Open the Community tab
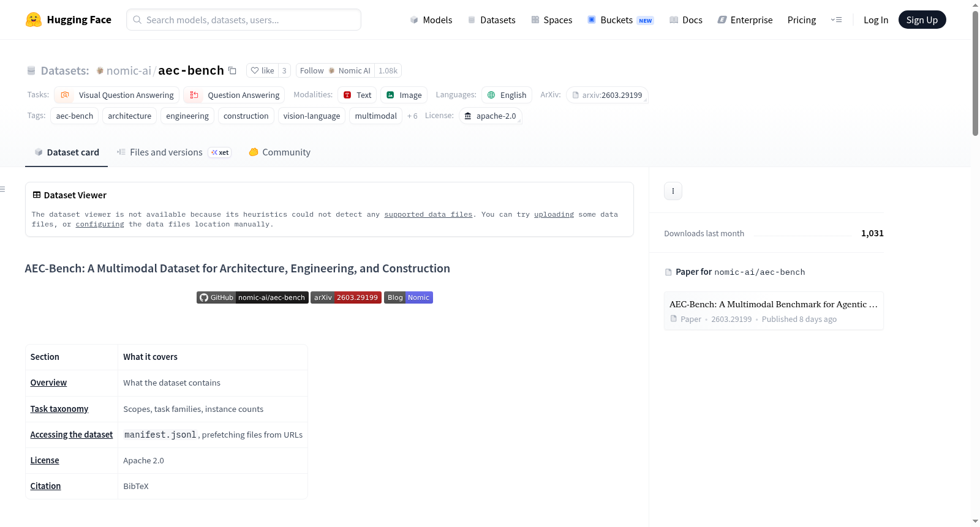 (x=279, y=152)
